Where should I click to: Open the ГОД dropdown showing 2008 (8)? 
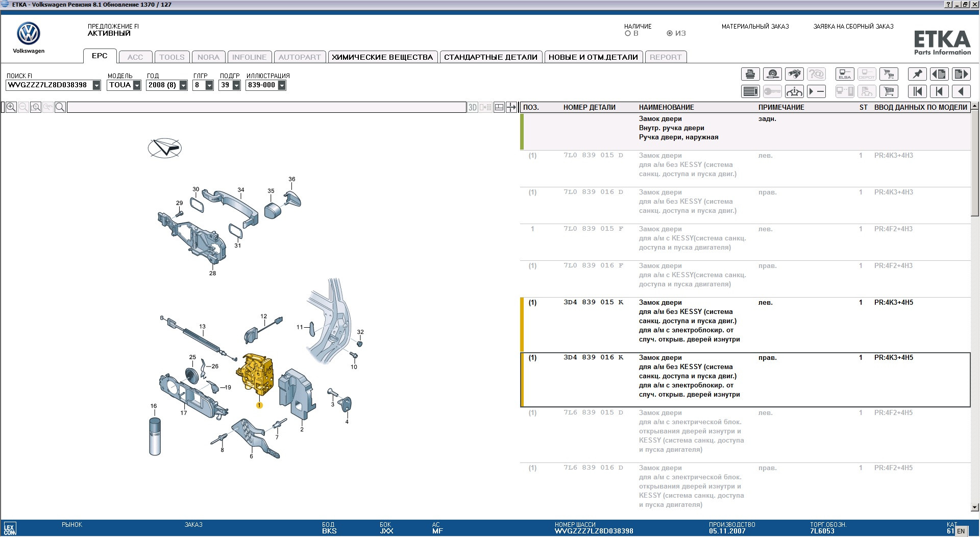(183, 86)
